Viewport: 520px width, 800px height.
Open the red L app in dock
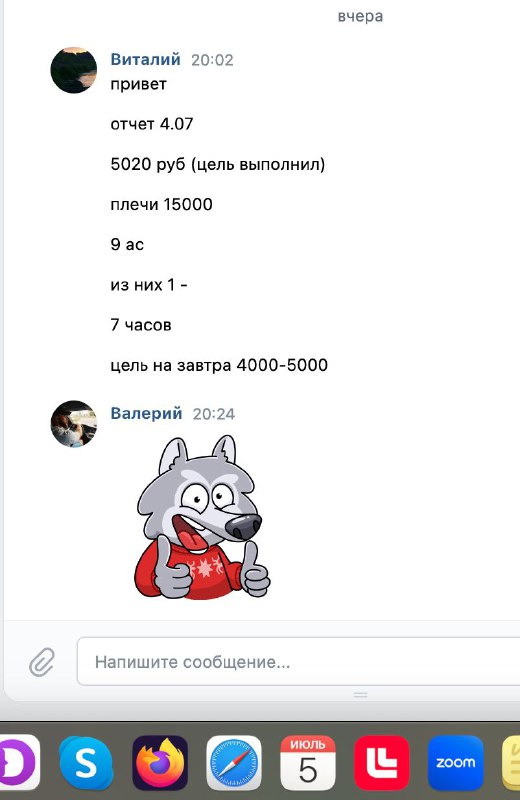382,763
